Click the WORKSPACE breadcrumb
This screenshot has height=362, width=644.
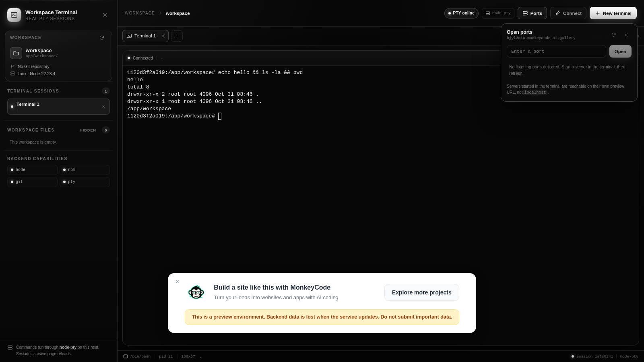coord(140,13)
